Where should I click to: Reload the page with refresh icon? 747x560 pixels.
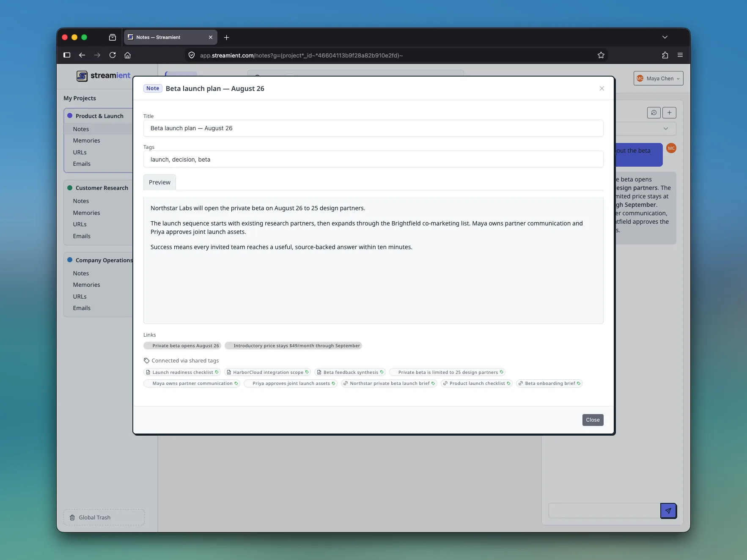point(113,55)
